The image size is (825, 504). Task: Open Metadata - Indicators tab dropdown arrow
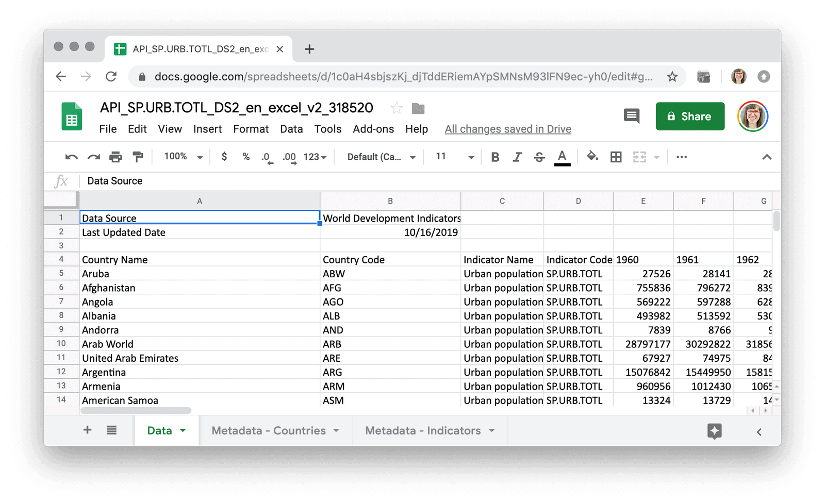(491, 430)
